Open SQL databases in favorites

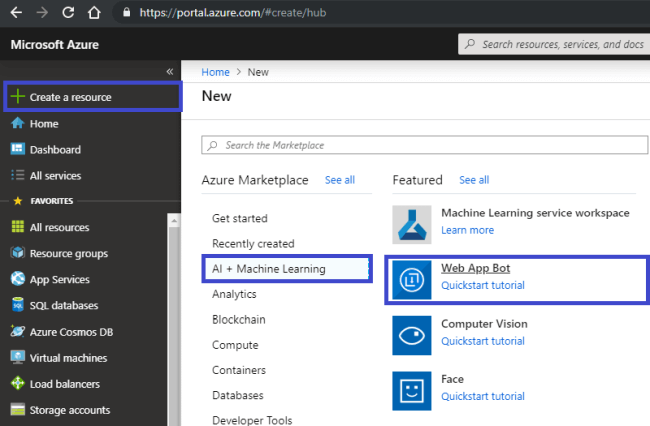64,305
